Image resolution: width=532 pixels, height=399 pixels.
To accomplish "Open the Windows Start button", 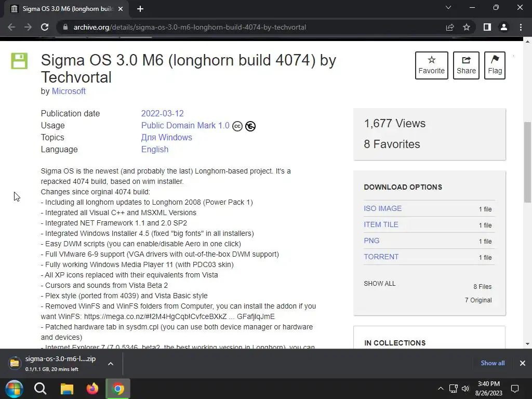I will click(x=14, y=389).
